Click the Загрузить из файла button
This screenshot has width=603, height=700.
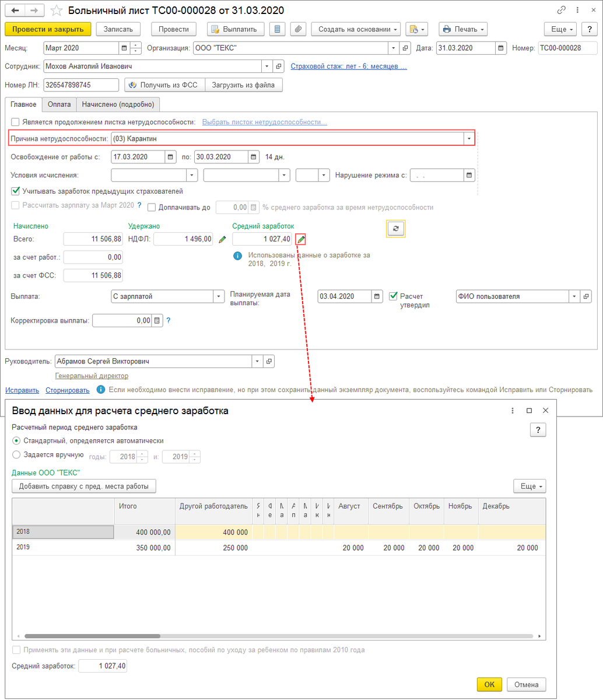(244, 85)
